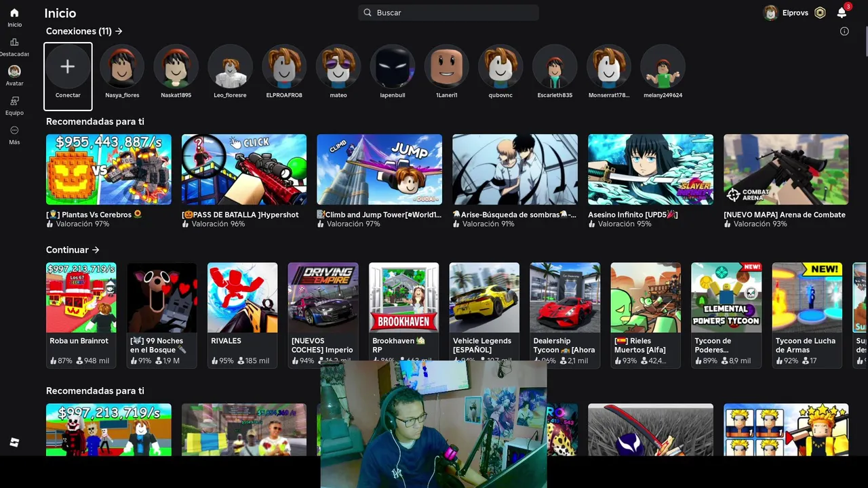This screenshot has height=488, width=868.
Task: Open Brookhaven RP game card
Action: (403, 315)
